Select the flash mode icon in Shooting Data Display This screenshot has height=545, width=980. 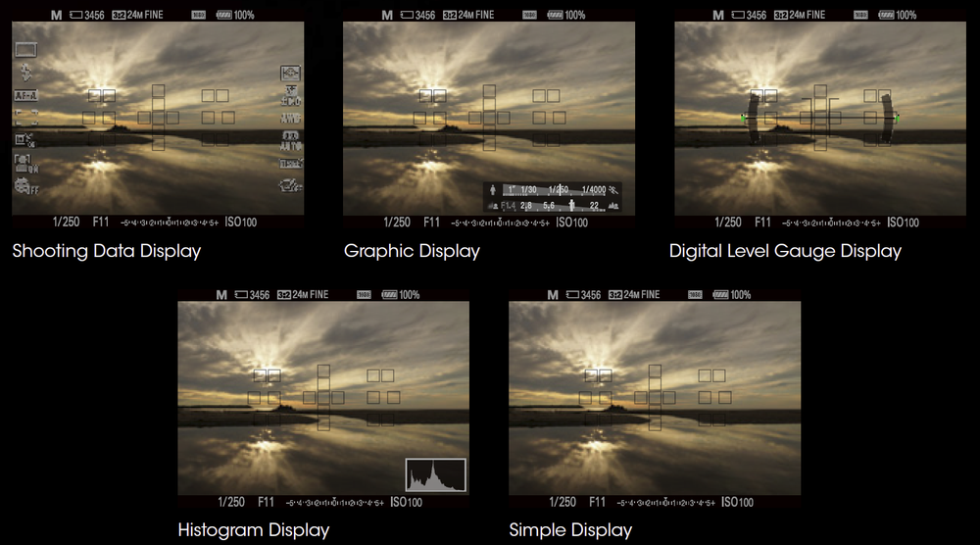pyautogui.click(x=24, y=73)
